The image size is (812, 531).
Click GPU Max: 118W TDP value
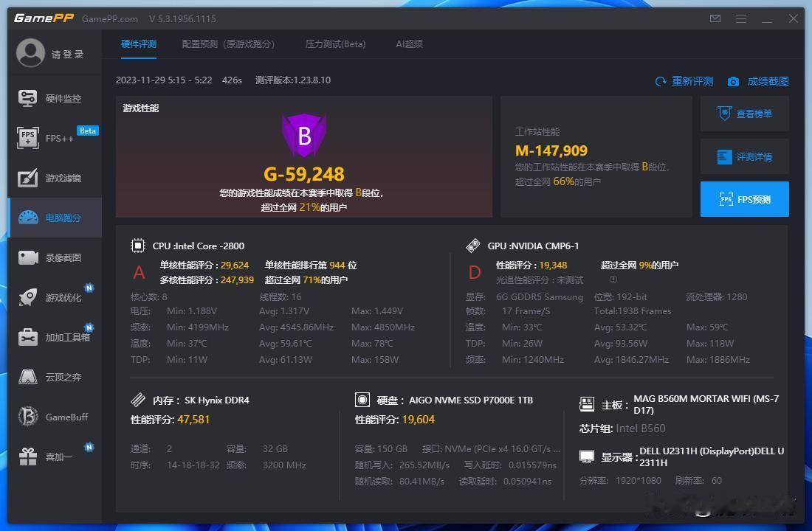pos(710,343)
